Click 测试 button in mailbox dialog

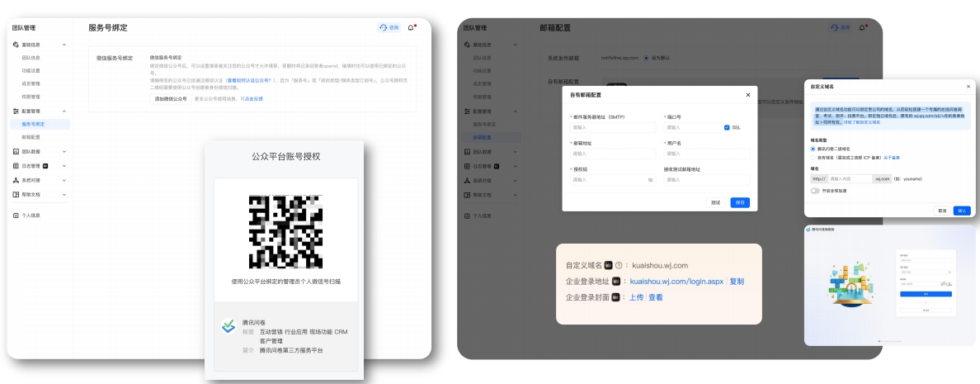tap(716, 202)
